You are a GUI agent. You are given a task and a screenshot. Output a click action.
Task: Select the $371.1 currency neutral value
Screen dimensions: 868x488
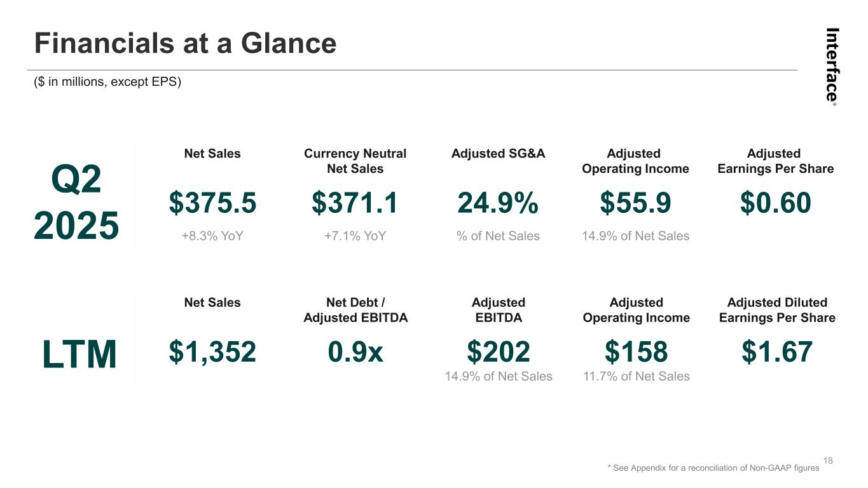pyautogui.click(x=355, y=203)
